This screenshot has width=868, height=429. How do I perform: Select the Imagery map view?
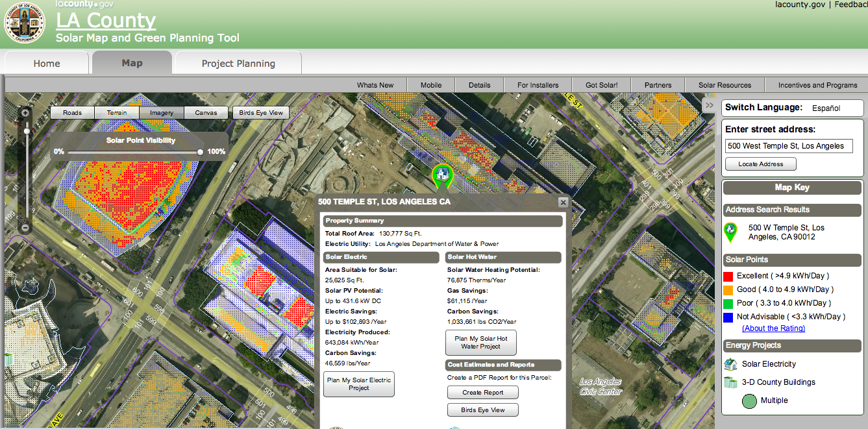(x=162, y=113)
